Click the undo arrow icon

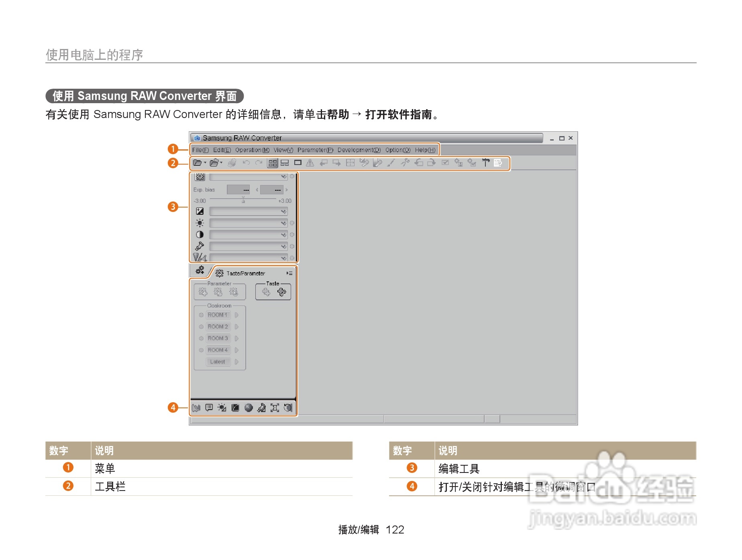point(246,163)
